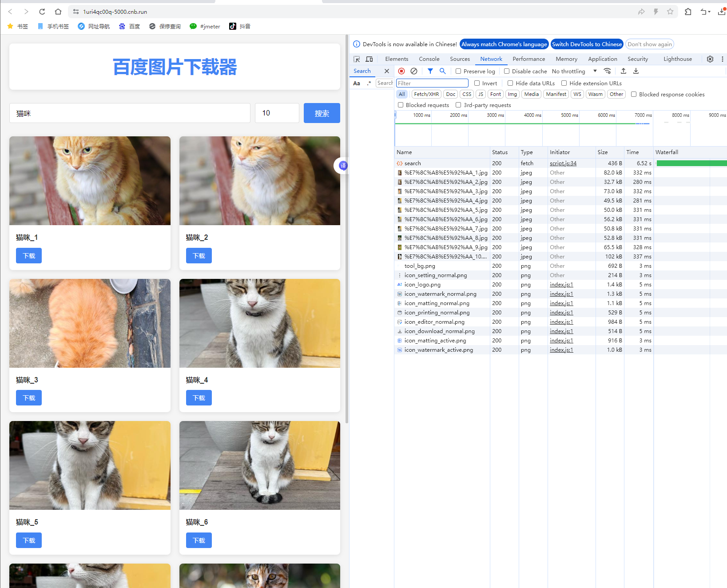
Task: Open the extensions puzzle icon
Action: [x=688, y=12]
